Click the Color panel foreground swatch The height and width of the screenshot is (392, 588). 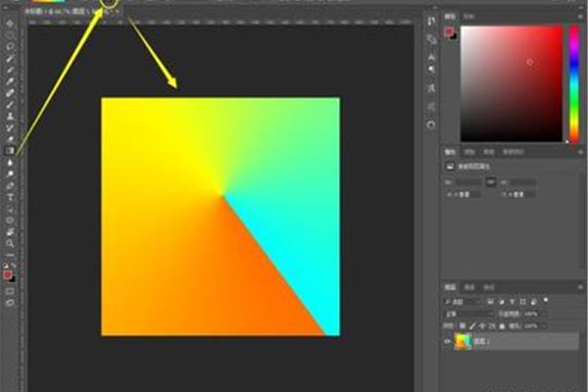pyautogui.click(x=449, y=32)
